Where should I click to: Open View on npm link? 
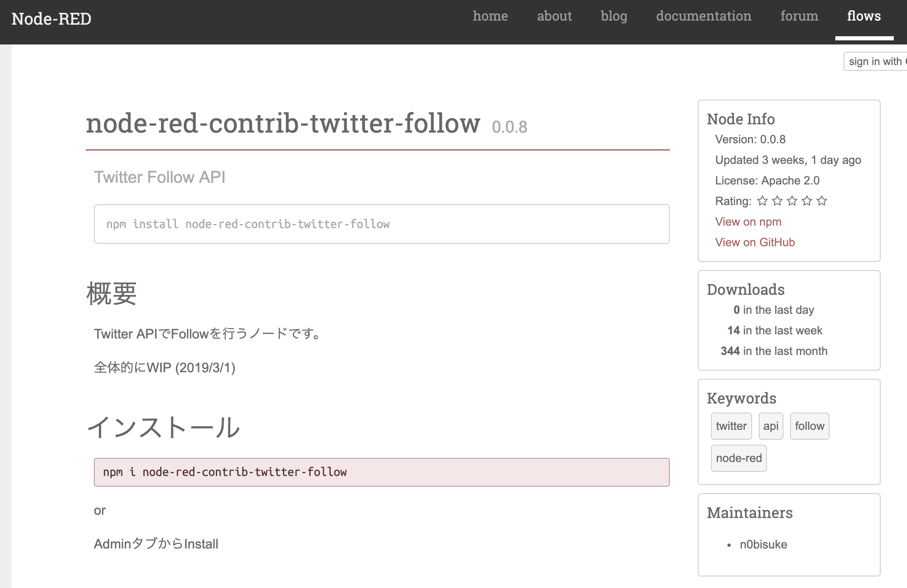[x=748, y=222]
